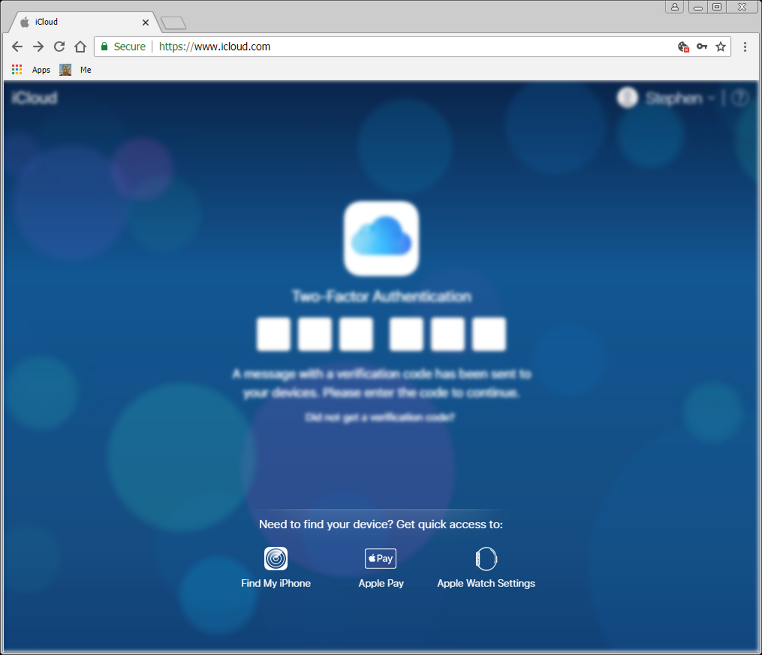Click the sixth verification code box
Screen dimensions: 762x655
[489, 334]
